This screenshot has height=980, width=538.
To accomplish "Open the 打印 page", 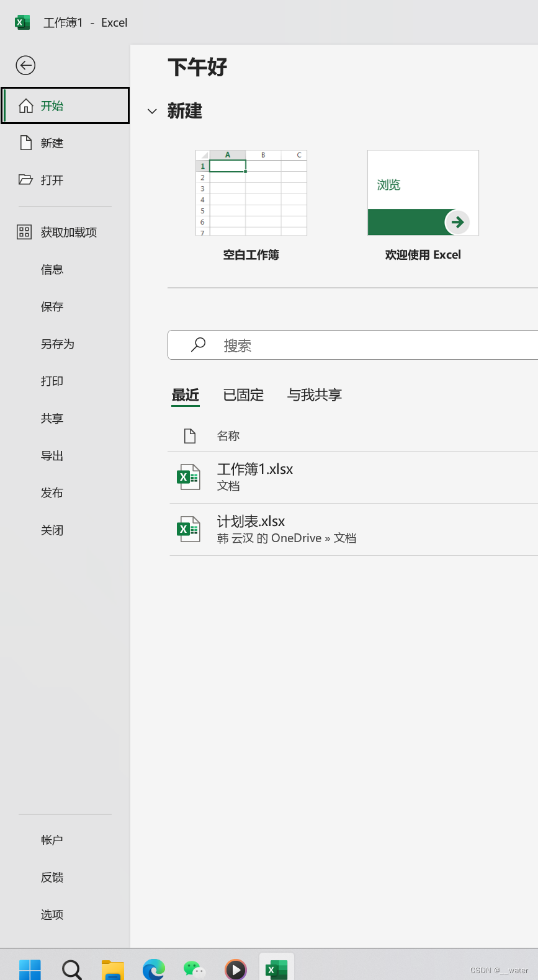I will [65, 381].
